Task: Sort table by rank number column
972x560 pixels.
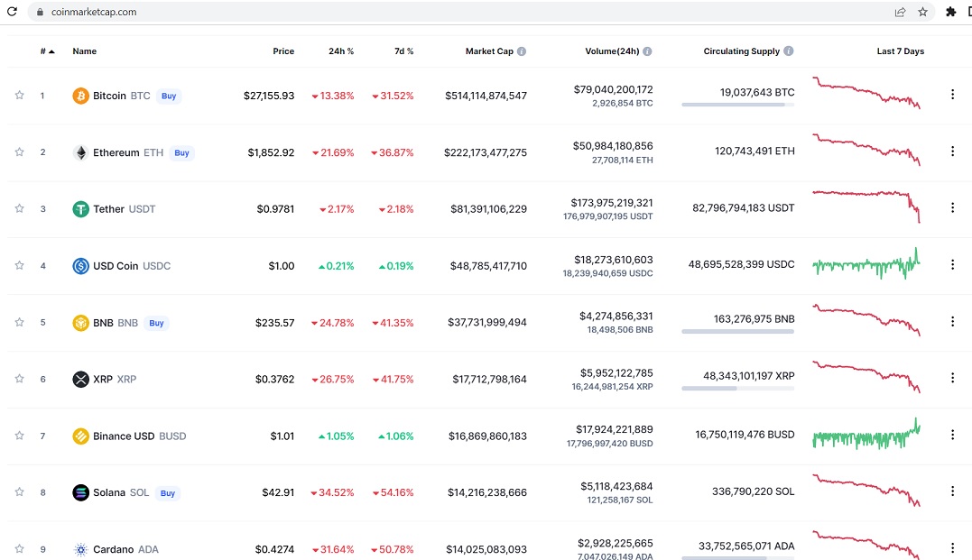Action: click(47, 51)
